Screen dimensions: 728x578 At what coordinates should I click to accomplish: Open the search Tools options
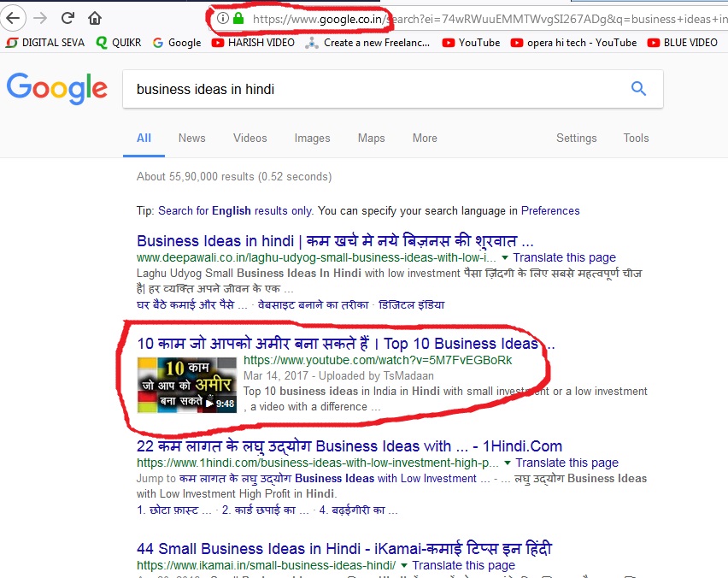[x=636, y=138]
